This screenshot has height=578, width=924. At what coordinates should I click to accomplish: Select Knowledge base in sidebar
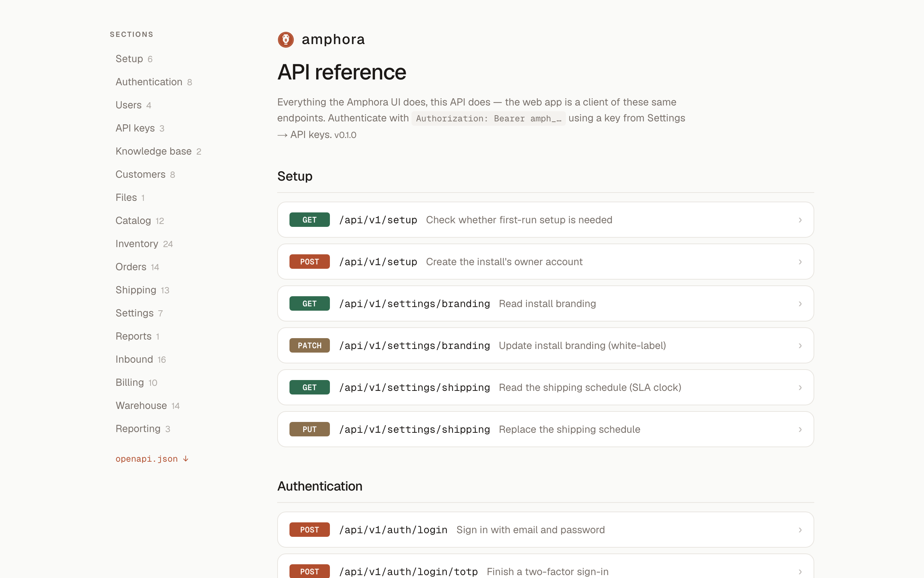(x=158, y=151)
